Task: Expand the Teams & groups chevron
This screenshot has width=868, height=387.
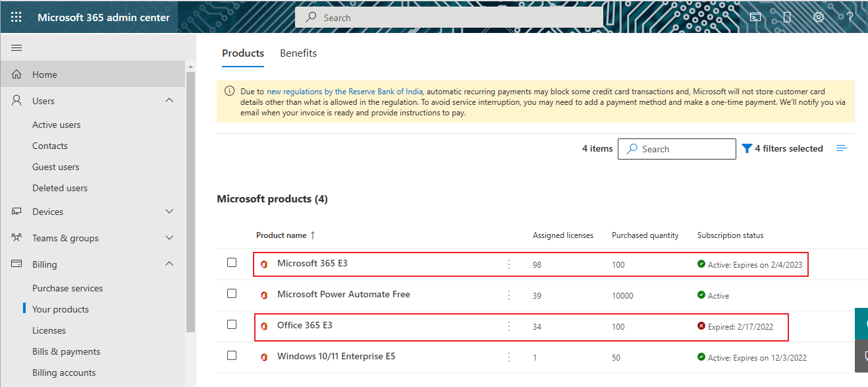Action: tap(169, 238)
